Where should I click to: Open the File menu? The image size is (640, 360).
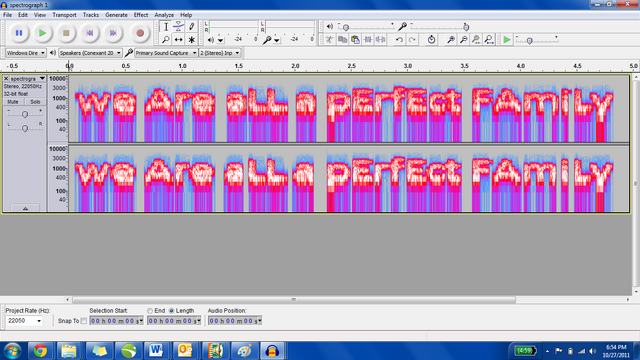coord(7,15)
